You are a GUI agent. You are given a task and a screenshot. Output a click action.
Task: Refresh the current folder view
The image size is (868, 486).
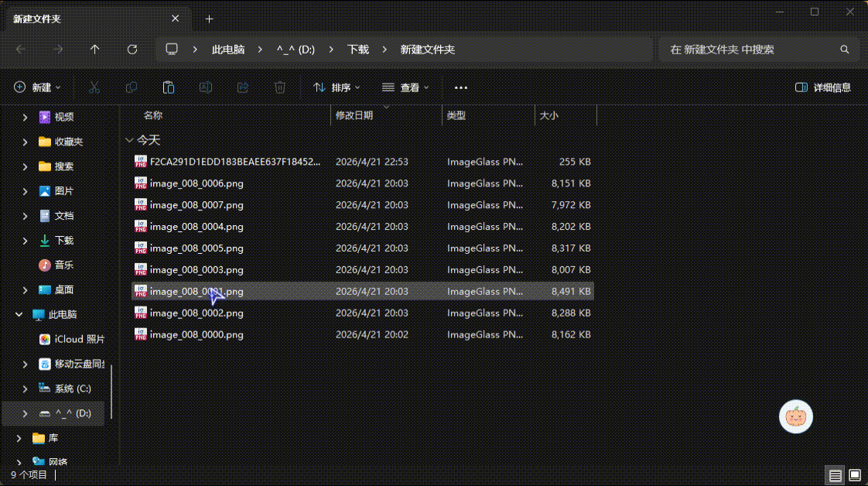click(x=132, y=50)
